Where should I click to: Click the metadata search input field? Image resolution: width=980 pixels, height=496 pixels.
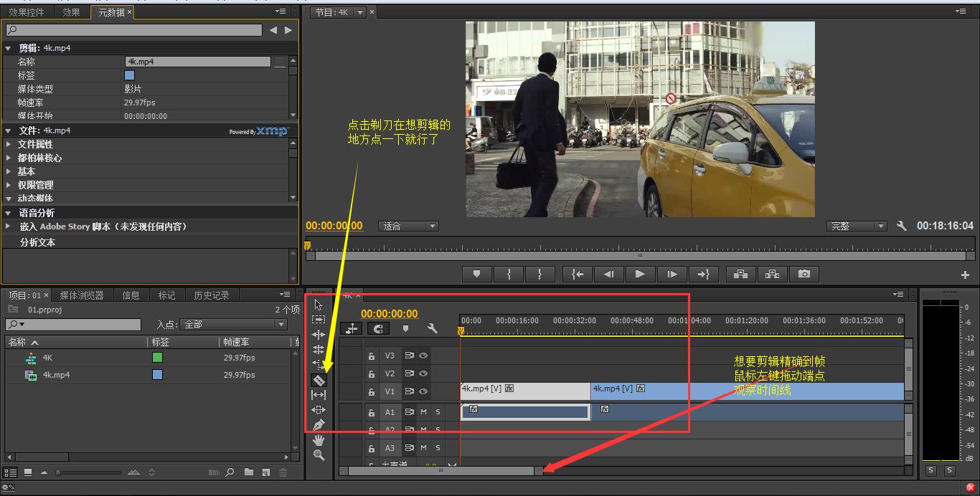tap(135, 30)
